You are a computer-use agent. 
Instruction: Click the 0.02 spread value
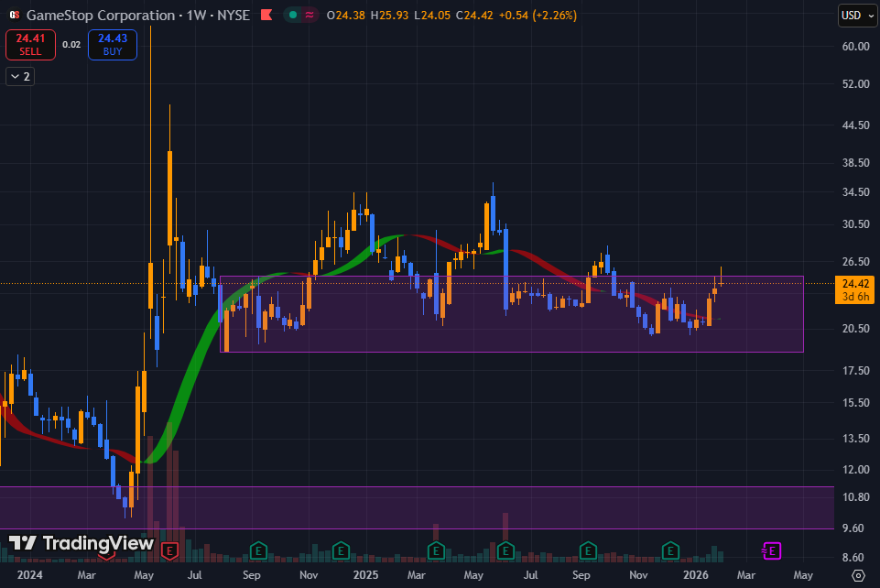[71, 44]
